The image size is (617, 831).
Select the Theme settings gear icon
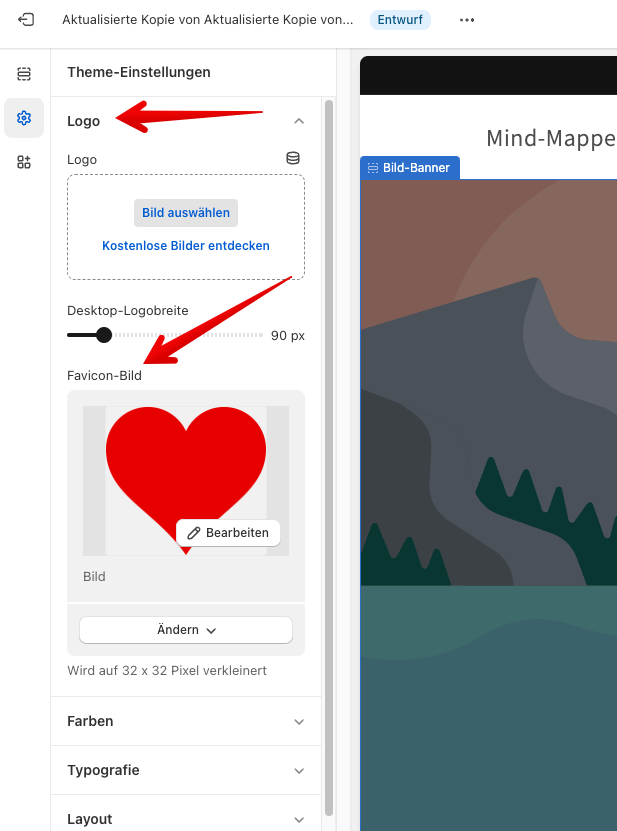[24, 118]
